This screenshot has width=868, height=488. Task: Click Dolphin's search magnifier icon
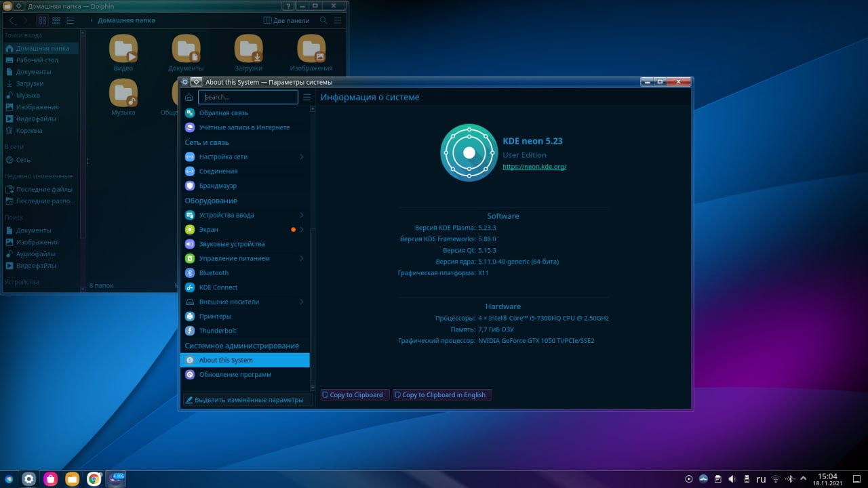tap(323, 20)
